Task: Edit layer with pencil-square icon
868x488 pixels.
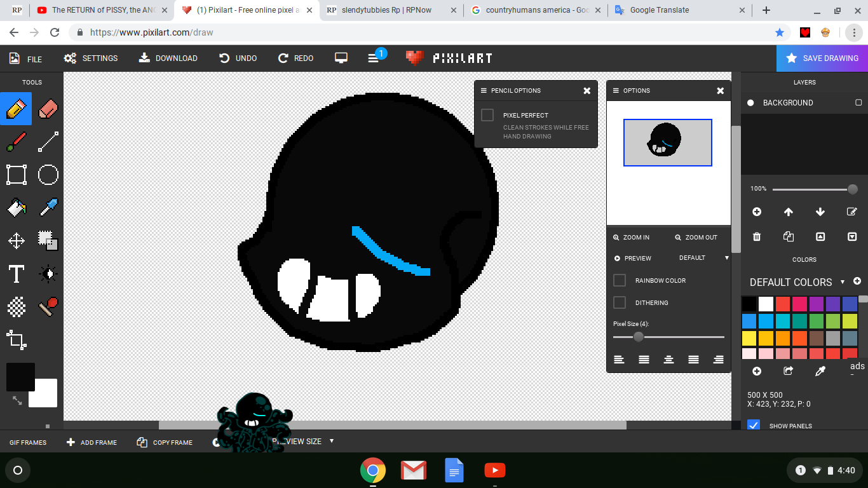Action: (852, 212)
